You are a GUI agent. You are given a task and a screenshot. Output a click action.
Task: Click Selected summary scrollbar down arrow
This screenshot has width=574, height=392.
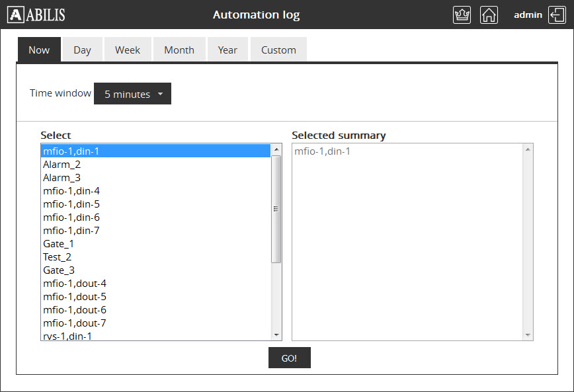pos(528,335)
